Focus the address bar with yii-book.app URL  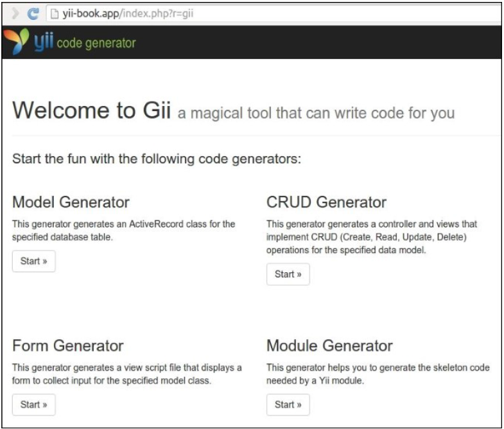[x=274, y=14]
